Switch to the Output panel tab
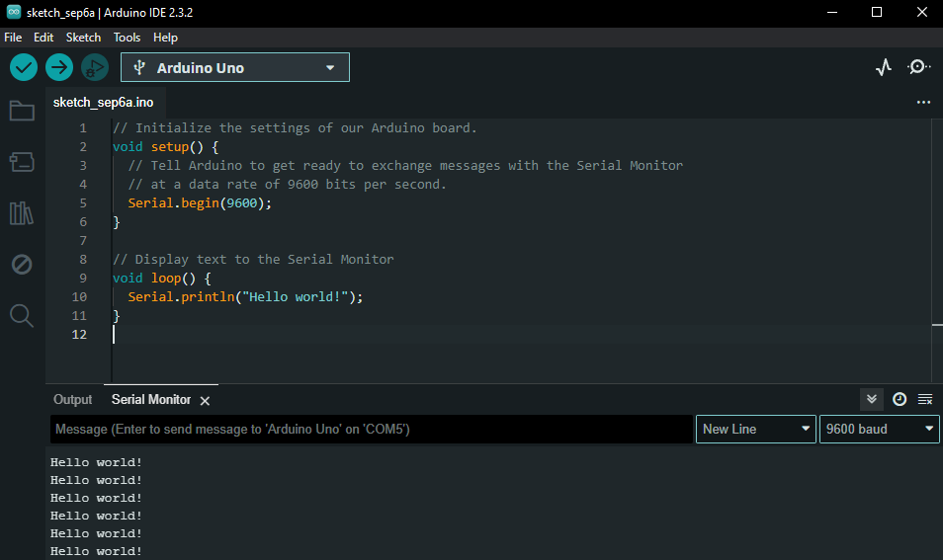Viewport: 943px width, 560px height. tap(73, 400)
